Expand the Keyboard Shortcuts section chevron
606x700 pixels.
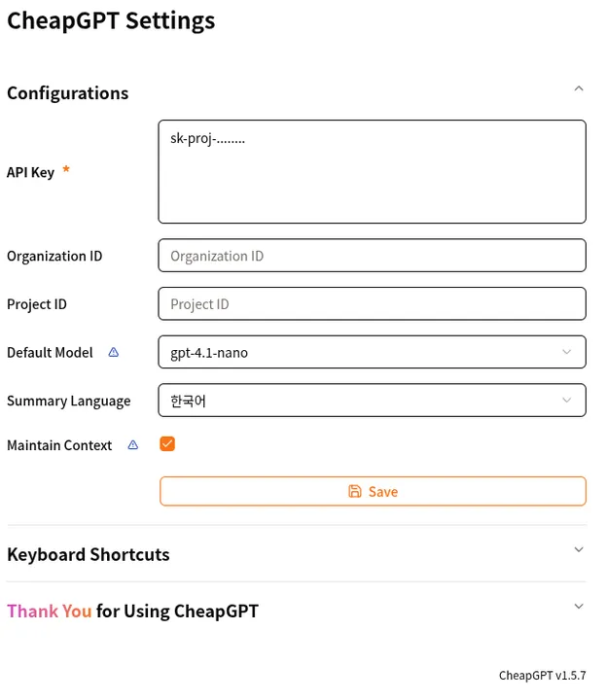tap(579, 549)
